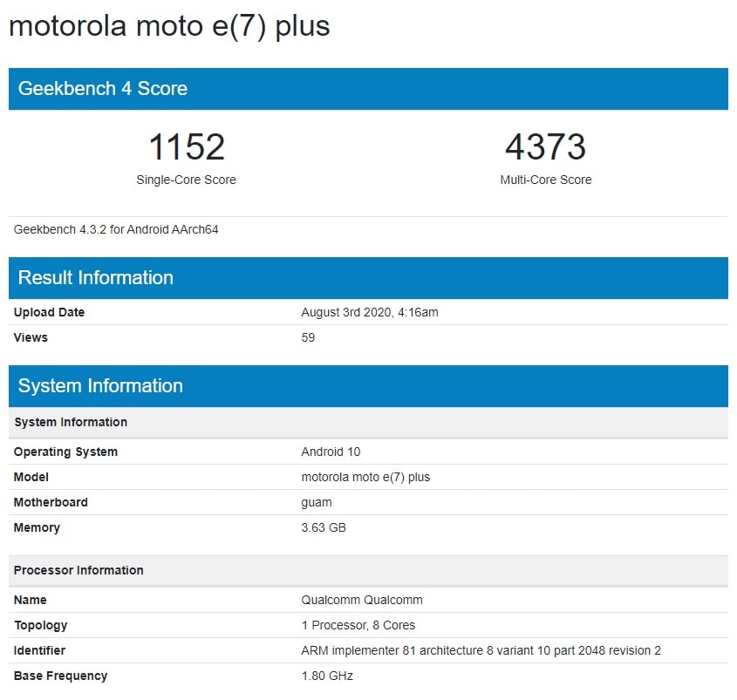The image size is (737, 700).
Task: Select the single-core score value 1152
Action: pyautogui.click(x=187, y=146)
